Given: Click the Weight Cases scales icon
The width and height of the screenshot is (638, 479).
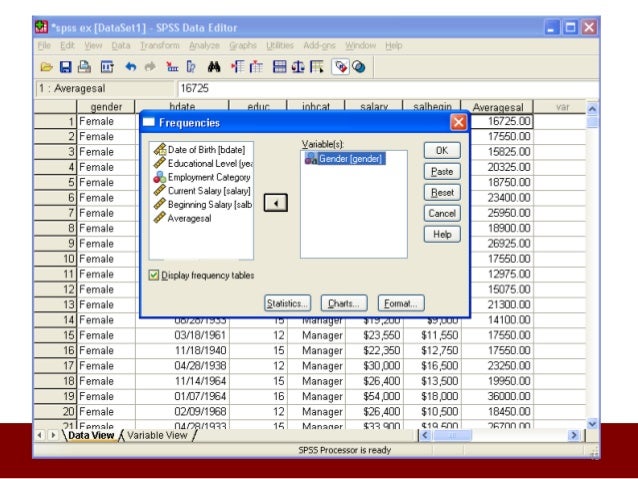Looking at the screenshot, I should (x=298, y=67).
